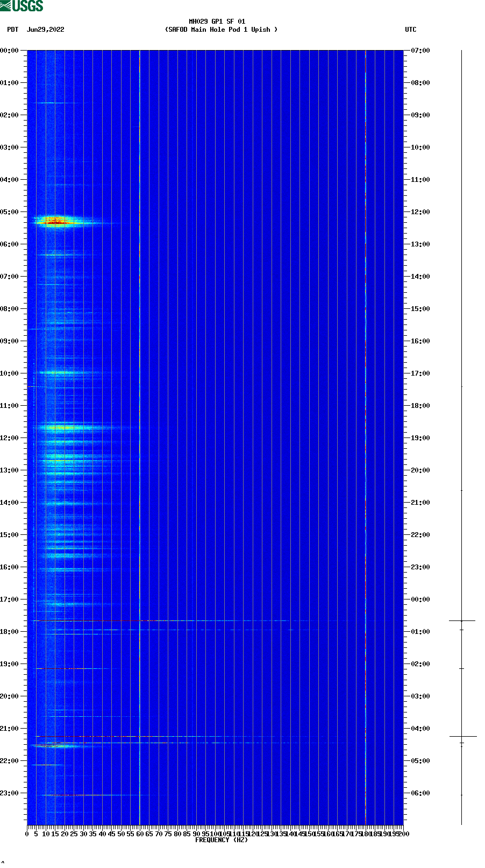
Task: Click the 'PDT' timezone label
Action: click(13, 30)
